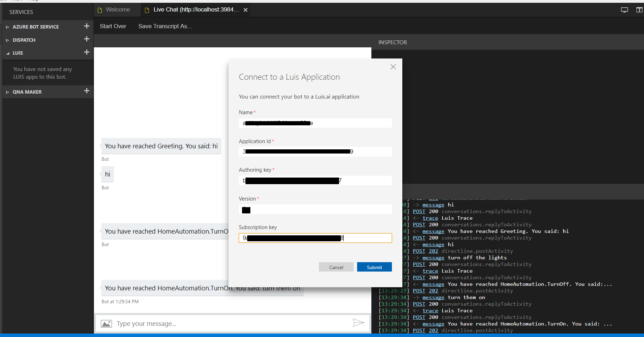Image resolution: width=644 pixels, height=337 pixels.
Task: Collapse the LUIS services section
Action: point(8,53)
